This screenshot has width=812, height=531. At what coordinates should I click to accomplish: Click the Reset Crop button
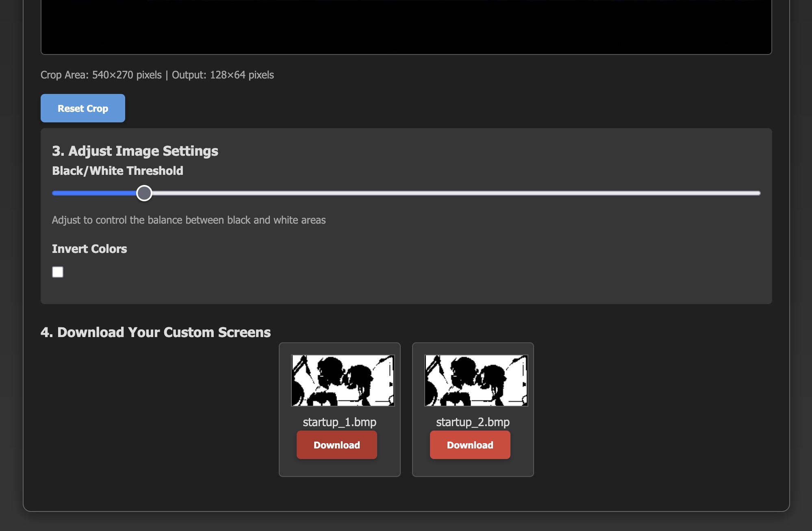click(x=83, y=108)
